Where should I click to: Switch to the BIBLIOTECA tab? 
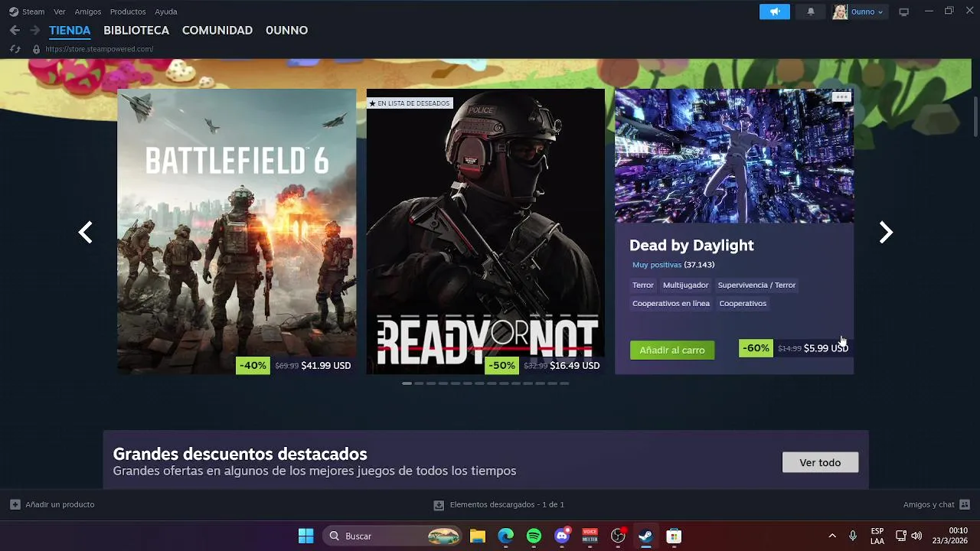coord(136,31)
